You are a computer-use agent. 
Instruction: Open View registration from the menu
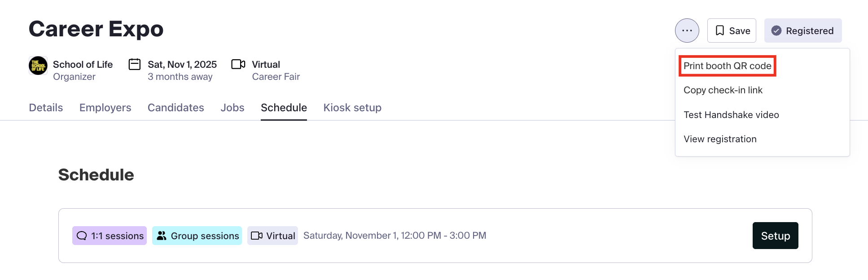[720, 139]
